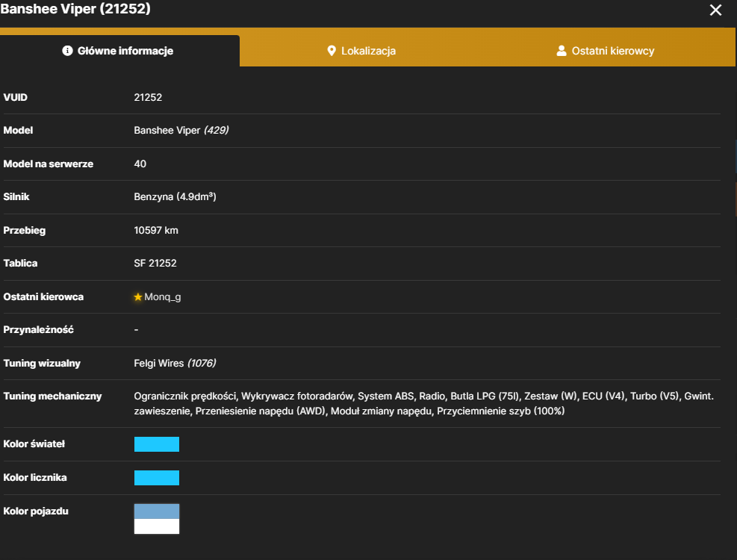Click the Kolor świateł row label
The height and width of the screenshot is (560, 737).
click(34, 444)
